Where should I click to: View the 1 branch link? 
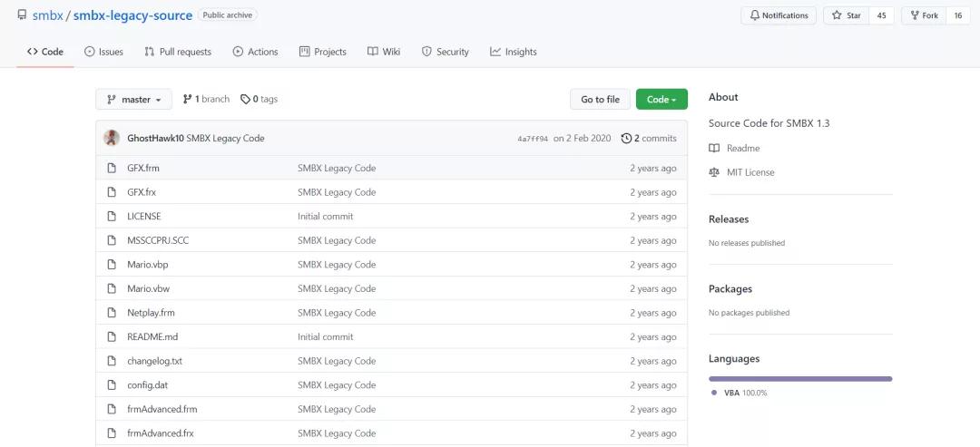206,99
